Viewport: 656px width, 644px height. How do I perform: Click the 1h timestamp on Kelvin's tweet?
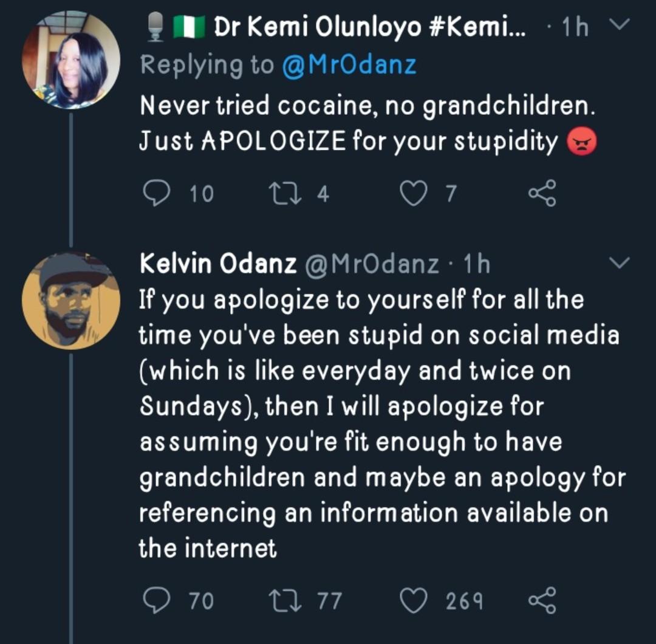click(x=476, y=264)
